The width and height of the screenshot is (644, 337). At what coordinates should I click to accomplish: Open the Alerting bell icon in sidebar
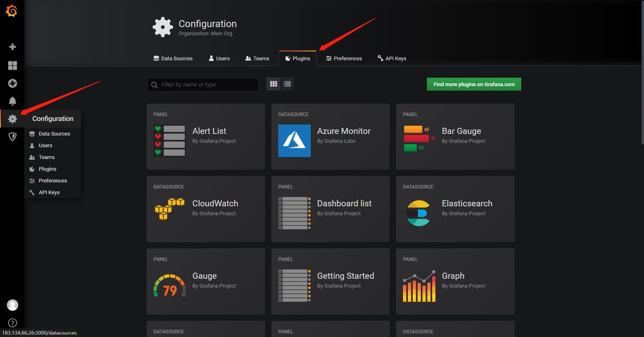(13, 101)
